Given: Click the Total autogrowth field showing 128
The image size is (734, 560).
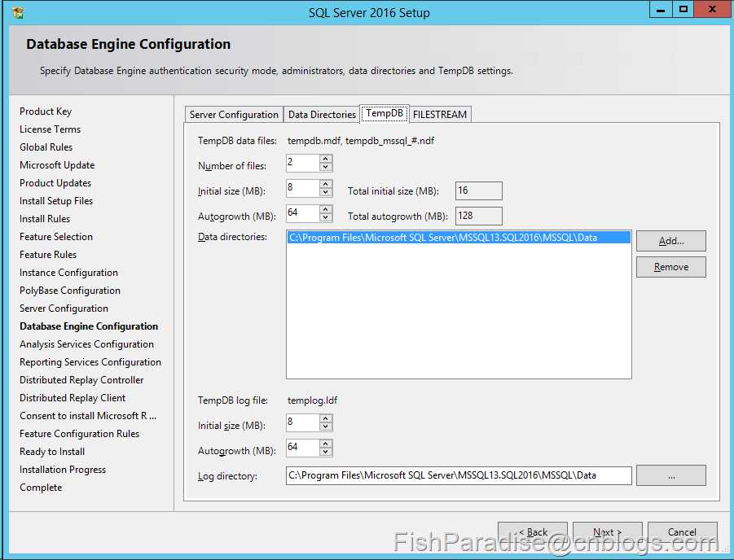Looking at the screenshot, I should (478, 216).
